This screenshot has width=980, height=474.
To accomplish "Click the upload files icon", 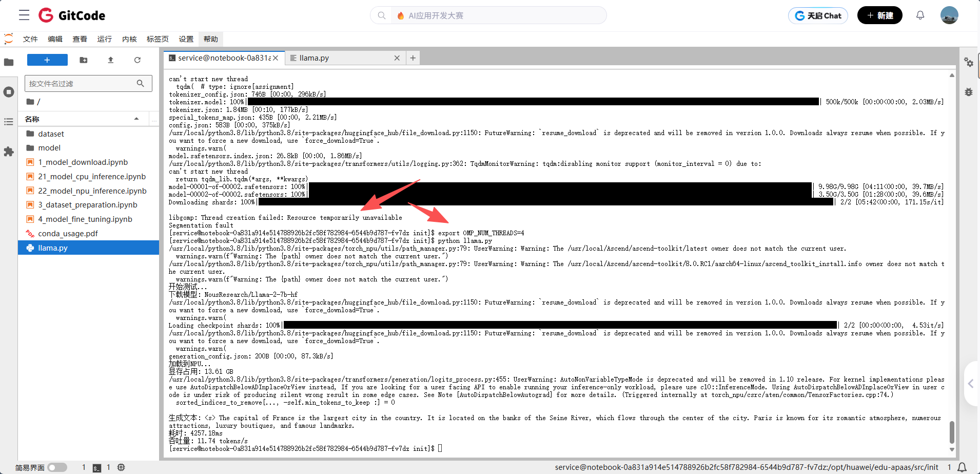I will pos(110,60).
